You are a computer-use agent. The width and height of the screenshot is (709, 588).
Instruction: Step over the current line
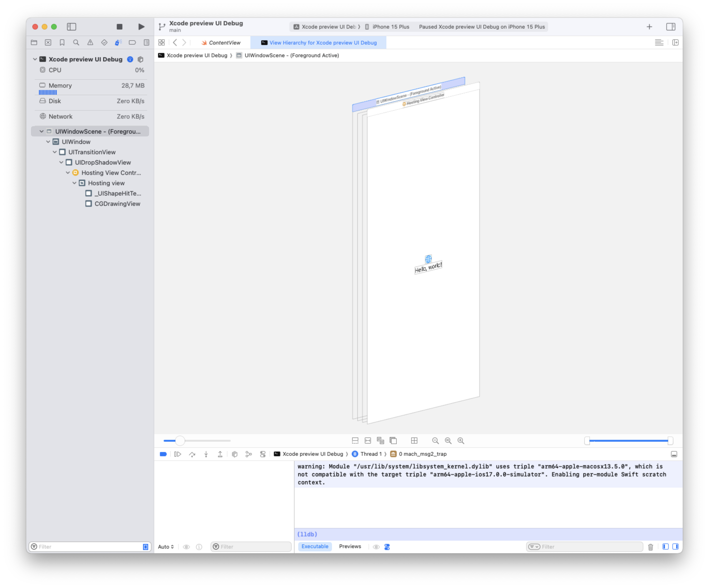(x=192, y=454)
